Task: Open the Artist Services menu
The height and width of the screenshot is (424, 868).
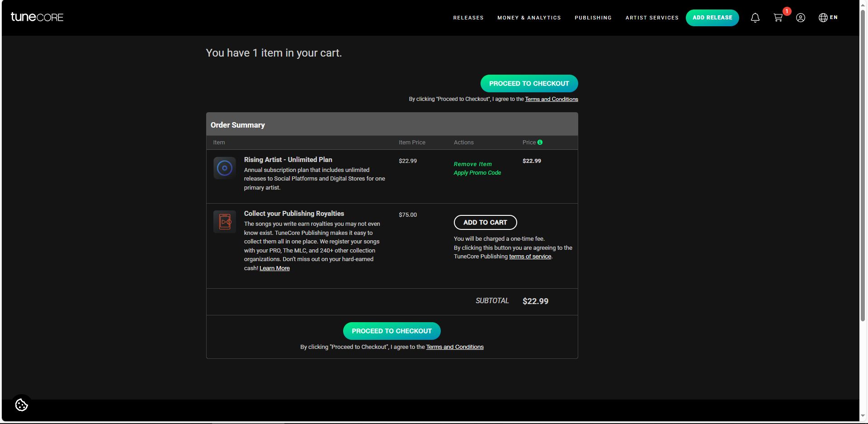Action: (x=652, y=18)
